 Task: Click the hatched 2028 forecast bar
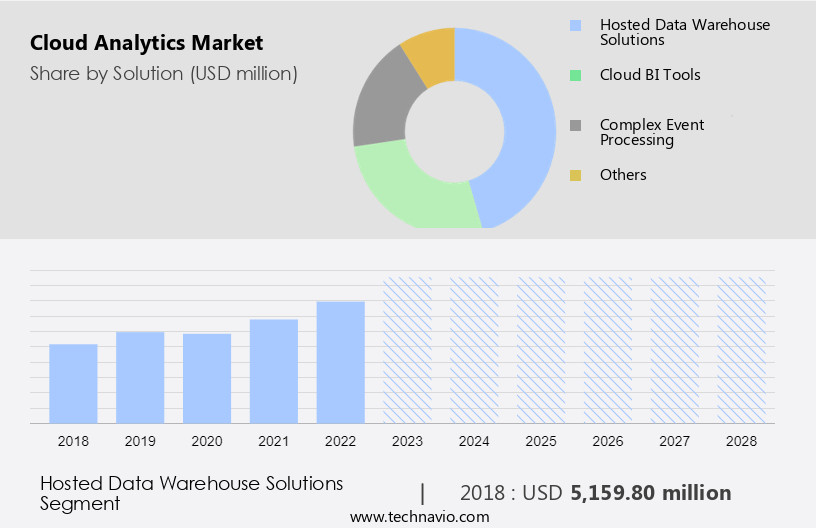(x=742, y=350)
